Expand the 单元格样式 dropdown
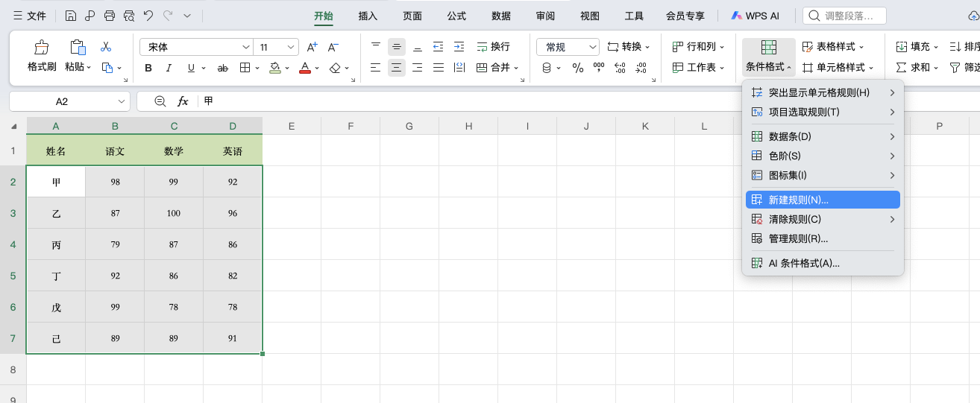 click(871, 68)
